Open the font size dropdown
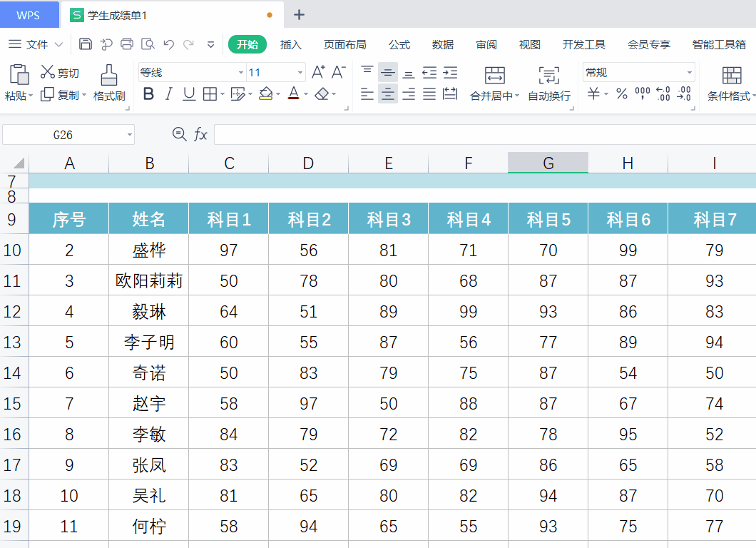 (299, 72)
